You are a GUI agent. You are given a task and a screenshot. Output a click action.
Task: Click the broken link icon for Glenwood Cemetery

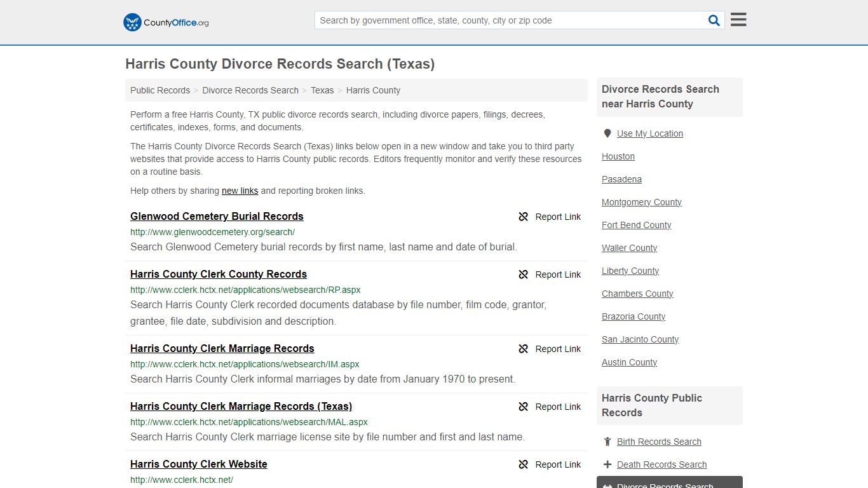point(524,217)
